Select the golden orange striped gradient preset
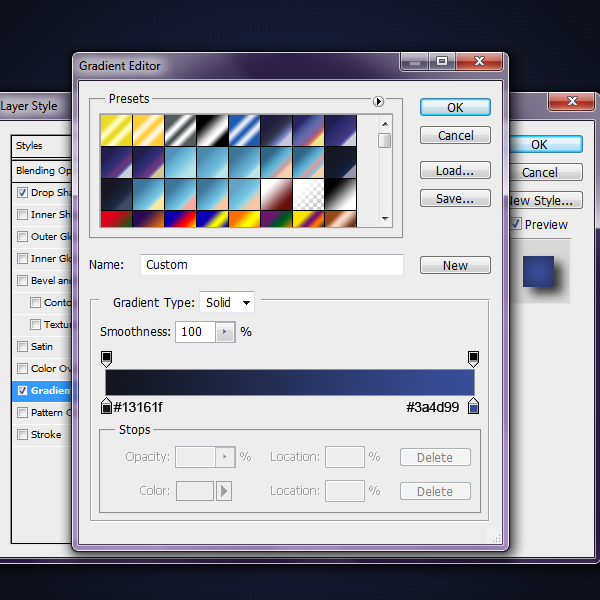 [148, 130]
